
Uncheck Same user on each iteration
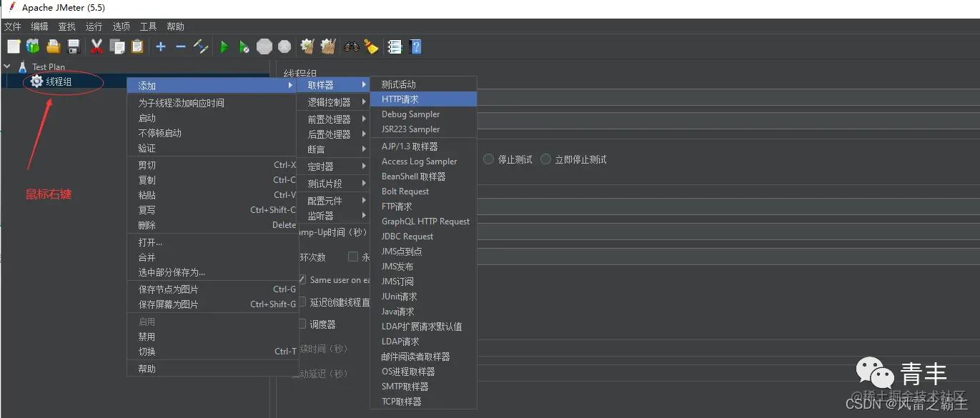pos(302,279)
